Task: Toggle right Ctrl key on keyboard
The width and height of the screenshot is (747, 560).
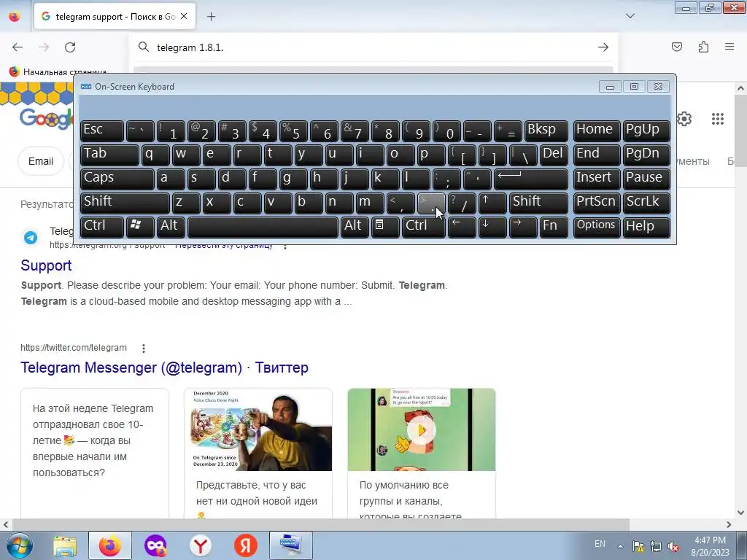Action: pos(424,227)
